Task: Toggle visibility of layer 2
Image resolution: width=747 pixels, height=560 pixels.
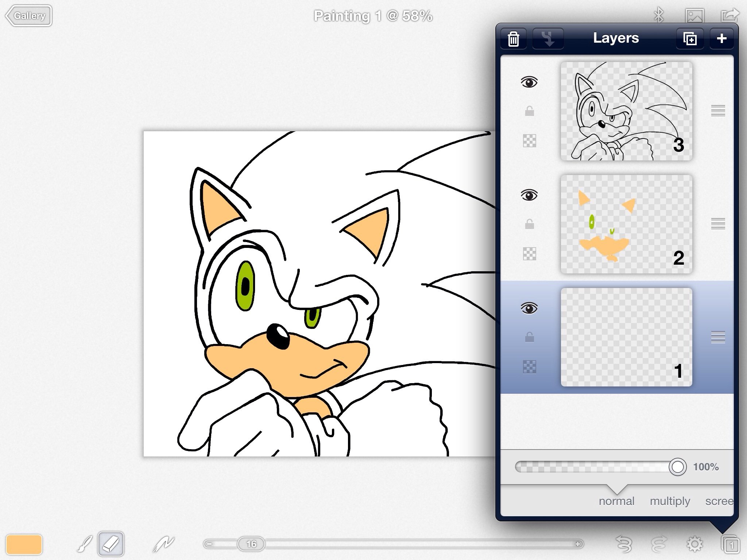Action: point(529,195)
